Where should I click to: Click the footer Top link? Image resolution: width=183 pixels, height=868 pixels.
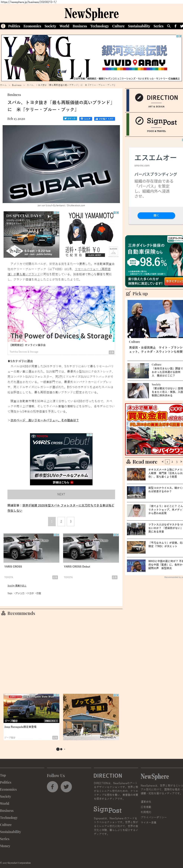click(3, 775)
